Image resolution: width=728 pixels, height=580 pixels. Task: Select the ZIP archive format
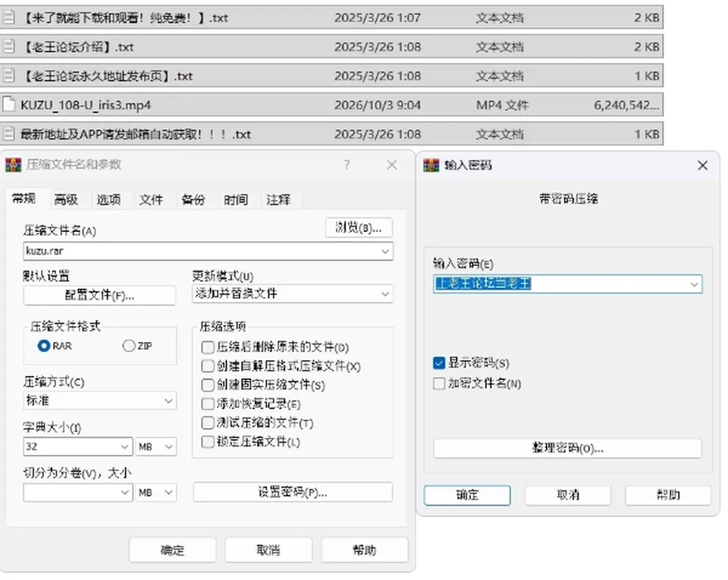point(129,346)
